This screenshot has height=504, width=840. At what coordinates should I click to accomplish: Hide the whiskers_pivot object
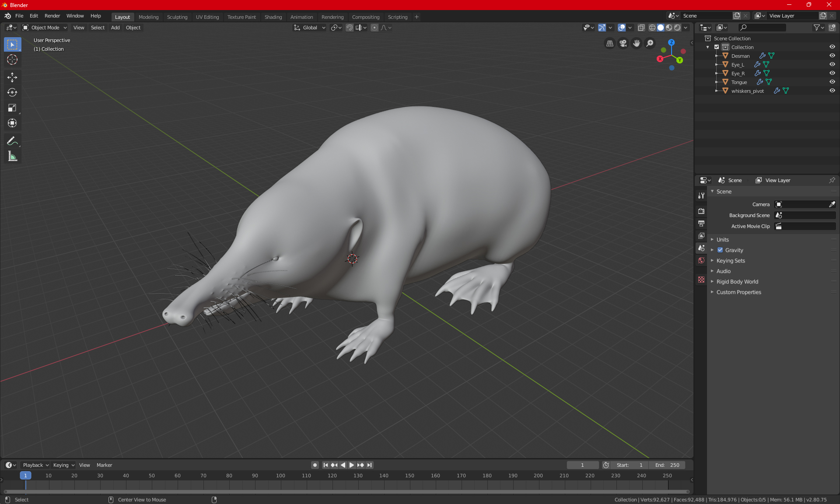point(832,91)
